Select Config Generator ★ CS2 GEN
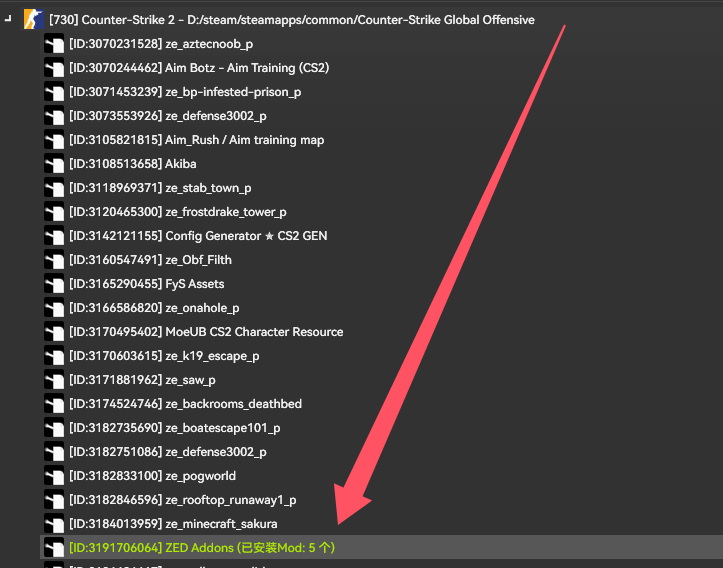Viewport: 723px width, 568px height. 198,236
